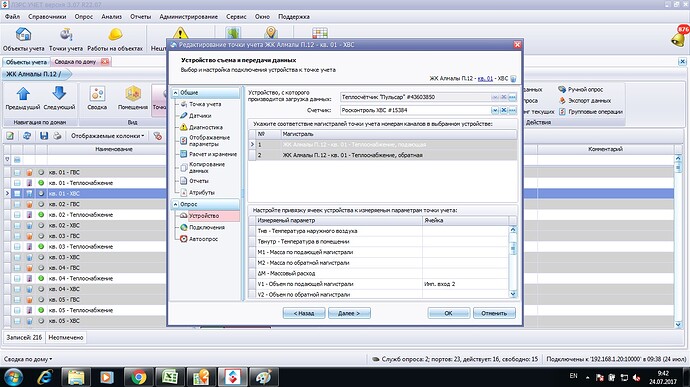Click the Имп. вход 2 cell
690x387 pixels.
465,284
